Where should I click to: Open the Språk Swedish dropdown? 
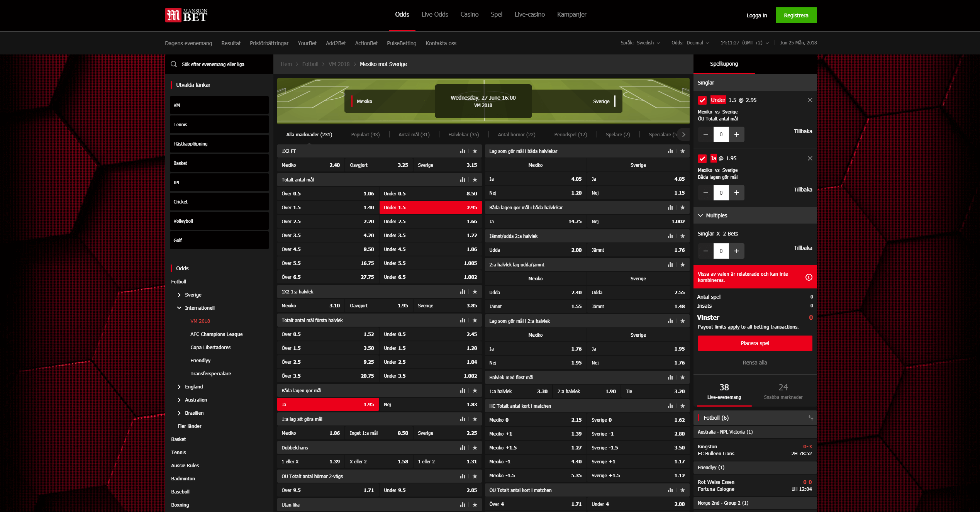[641, 43]
